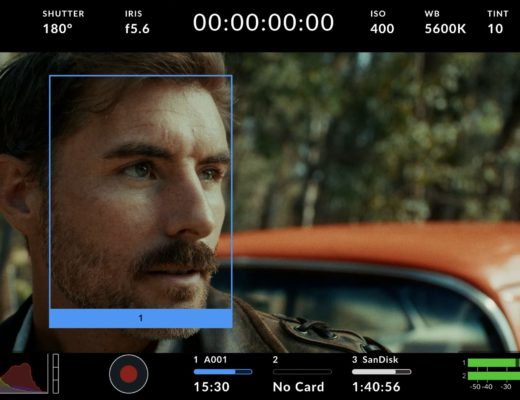This screenshot has height=400, width=520.
Task: Adjust the Iris f5.6 value
Action: [x=137, y=22]
